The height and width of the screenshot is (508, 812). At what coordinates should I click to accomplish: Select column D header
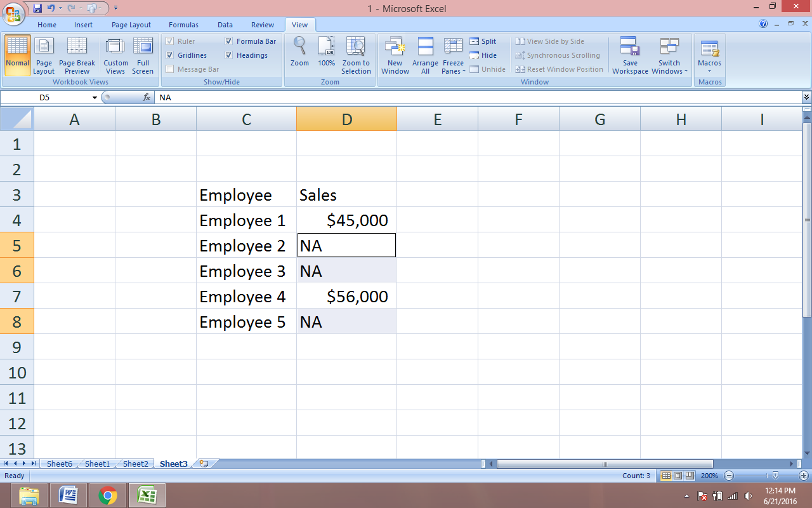(346, 119)
